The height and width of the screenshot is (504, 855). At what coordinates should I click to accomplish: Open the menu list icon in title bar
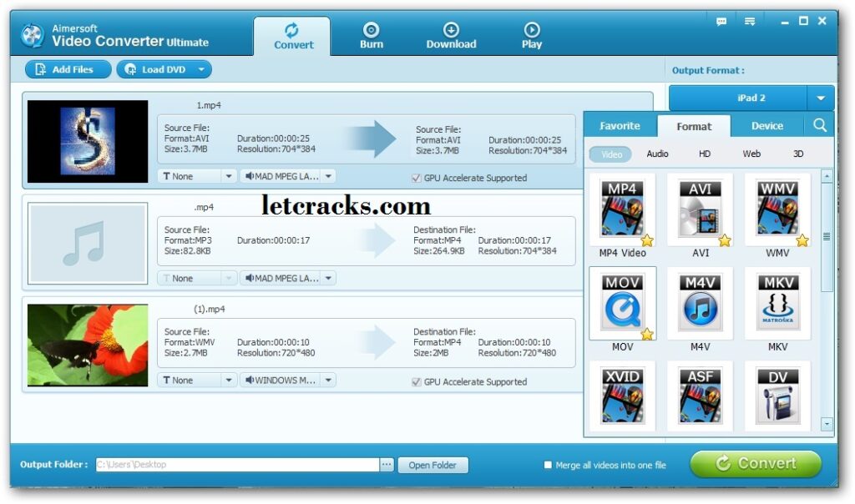click(x=750, y=21)
